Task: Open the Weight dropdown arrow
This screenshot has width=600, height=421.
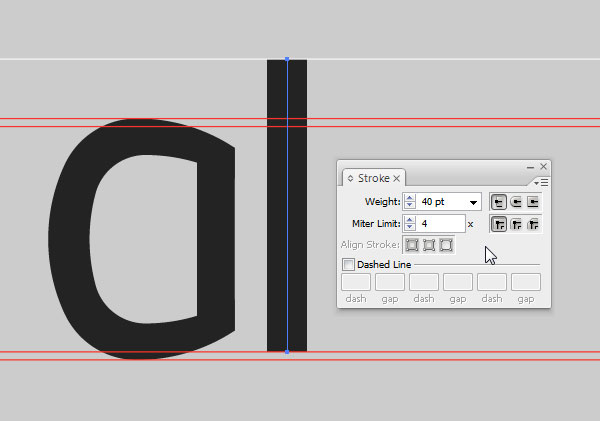Action: (x=473, y=202)
